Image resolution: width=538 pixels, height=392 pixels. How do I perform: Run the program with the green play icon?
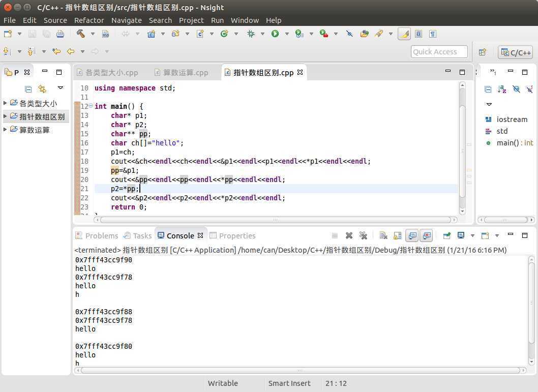click(x=275, y=34)
